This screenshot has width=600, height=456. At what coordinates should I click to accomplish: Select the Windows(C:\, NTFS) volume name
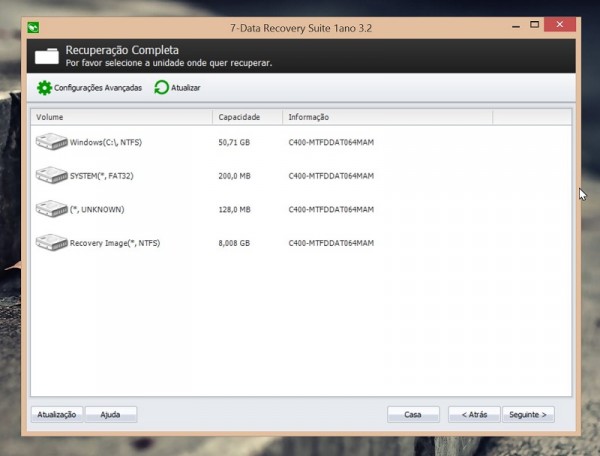pyautogui.click(x=106, y=142)
